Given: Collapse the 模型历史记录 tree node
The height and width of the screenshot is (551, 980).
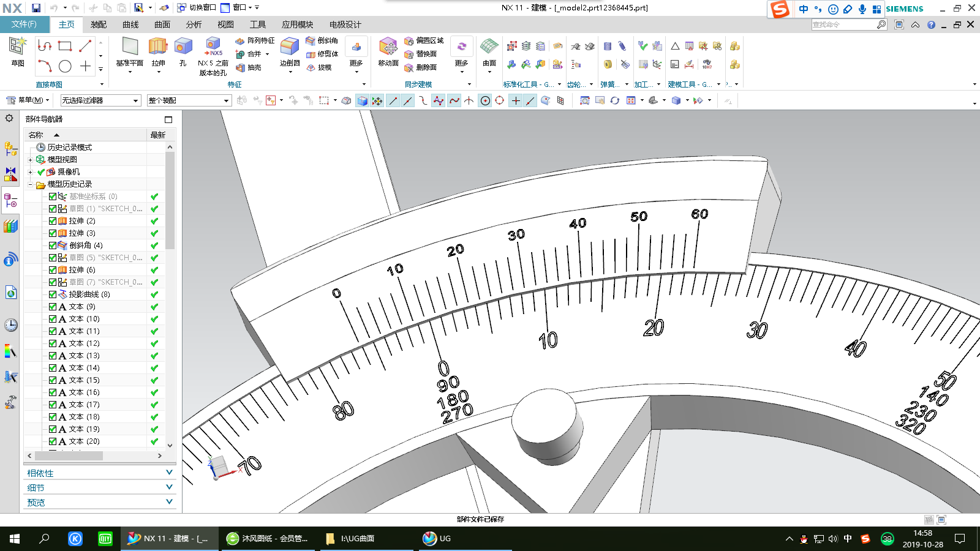Looking at the screenshot, I should 30,184.
